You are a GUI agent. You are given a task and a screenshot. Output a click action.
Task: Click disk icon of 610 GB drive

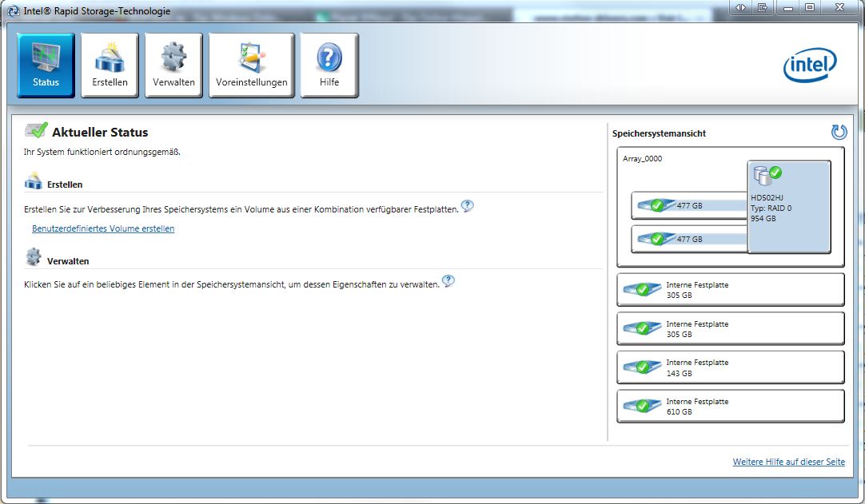coord(642,407)
